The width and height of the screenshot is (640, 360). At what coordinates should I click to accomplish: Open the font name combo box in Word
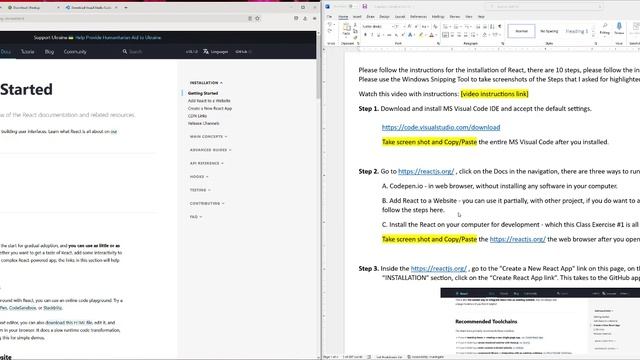[378, 27]
